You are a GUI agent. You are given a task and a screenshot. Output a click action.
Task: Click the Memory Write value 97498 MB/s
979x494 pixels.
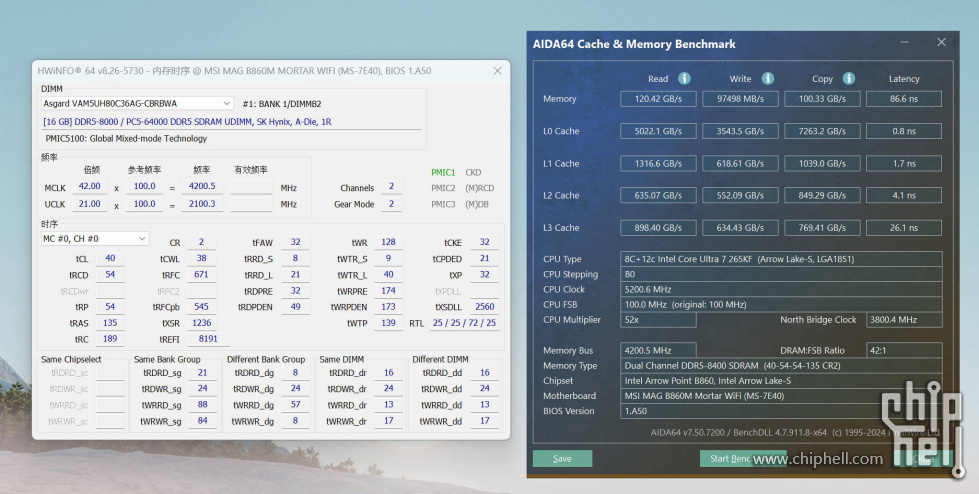pos(740,99)
